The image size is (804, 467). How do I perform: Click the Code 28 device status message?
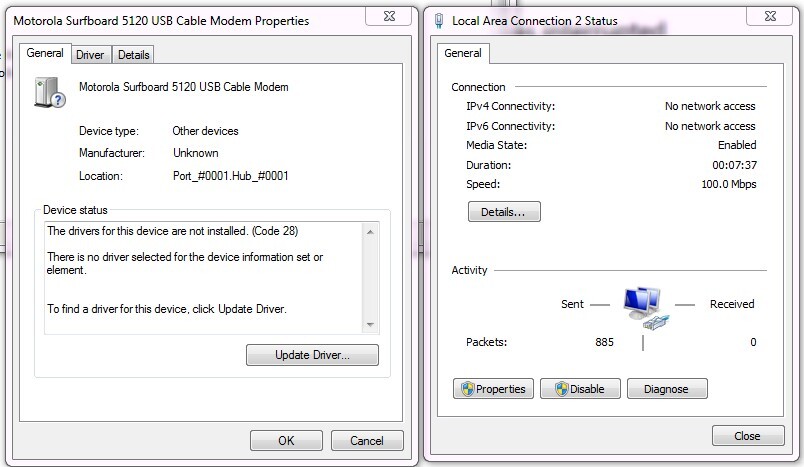172,231
